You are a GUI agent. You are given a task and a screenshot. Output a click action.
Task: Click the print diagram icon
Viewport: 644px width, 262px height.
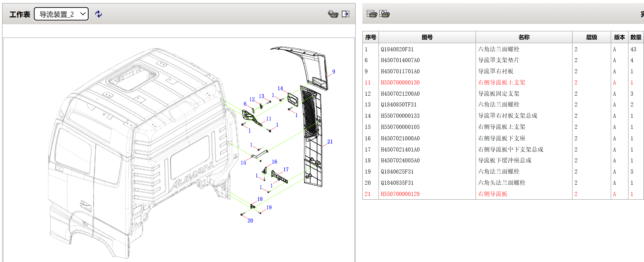point(333,14)
